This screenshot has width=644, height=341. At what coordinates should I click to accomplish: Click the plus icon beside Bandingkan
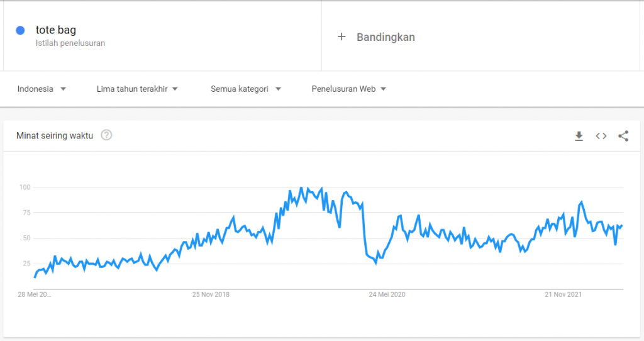pos(341,36)
